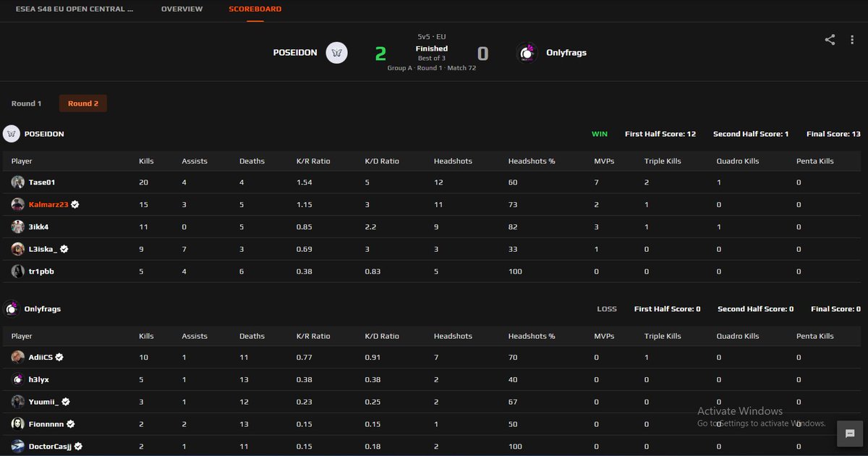The height and width of the screenshot is (456, 868).
Task: Switch to Round 1 scoreboard
Action: click(26, 104)
